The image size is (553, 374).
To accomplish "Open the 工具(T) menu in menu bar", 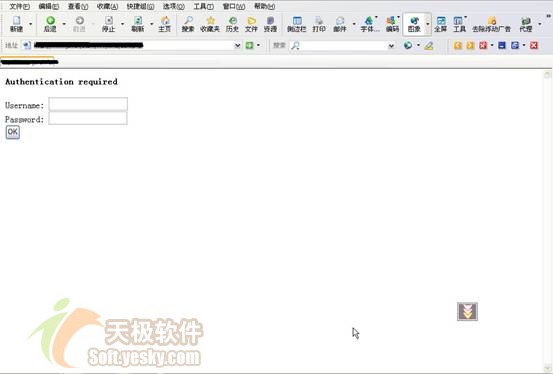I will (203, 6).
